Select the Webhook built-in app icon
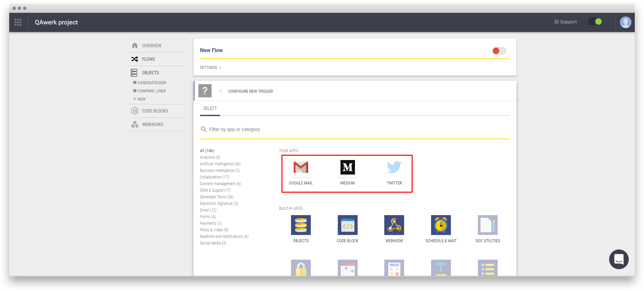The image size is (644, 291). click(394, 225)
